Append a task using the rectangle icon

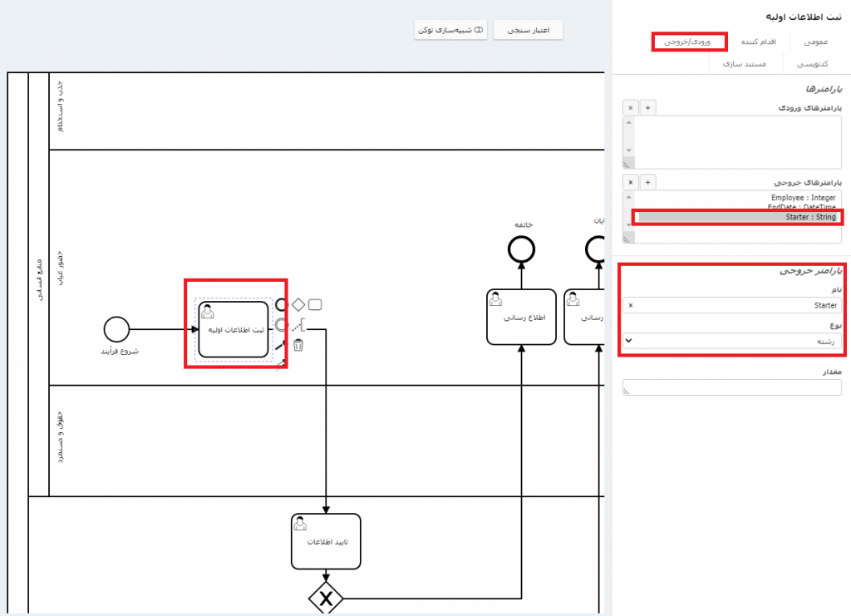pos(315,304)
